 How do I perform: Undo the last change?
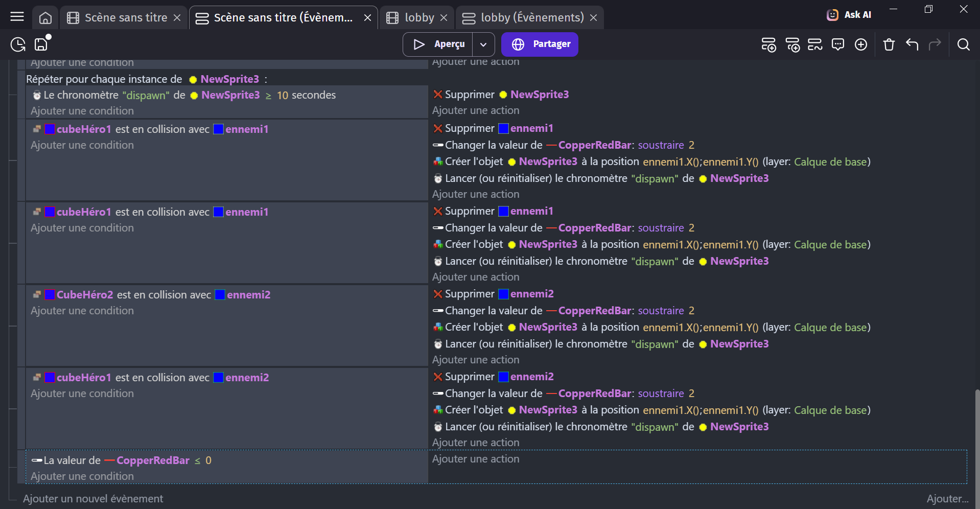(x=912, y=45)
